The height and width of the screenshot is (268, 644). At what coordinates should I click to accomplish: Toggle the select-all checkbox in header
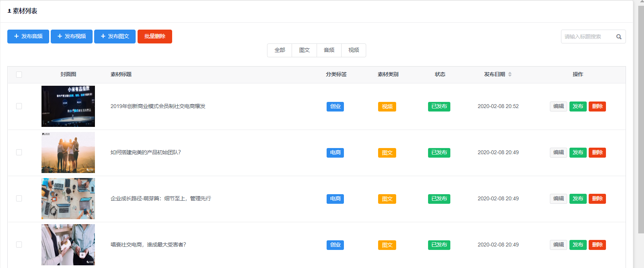coord(19,75)
